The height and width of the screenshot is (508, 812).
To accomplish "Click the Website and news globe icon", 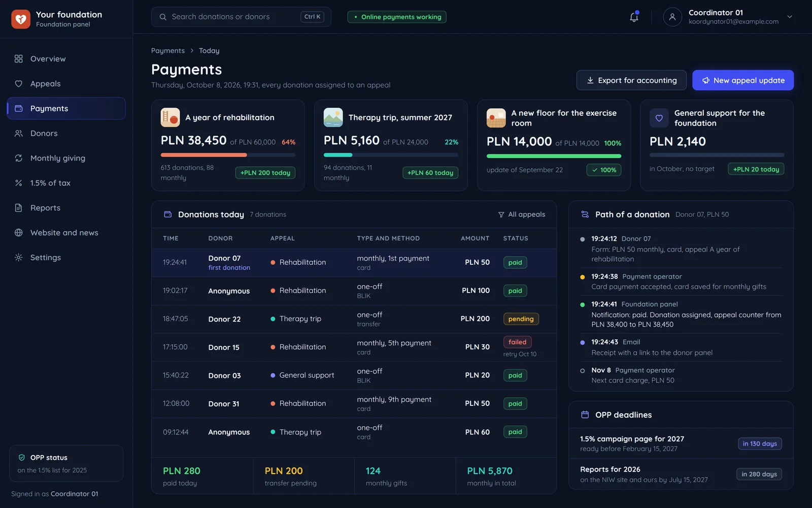I will [x=19, y=233].
